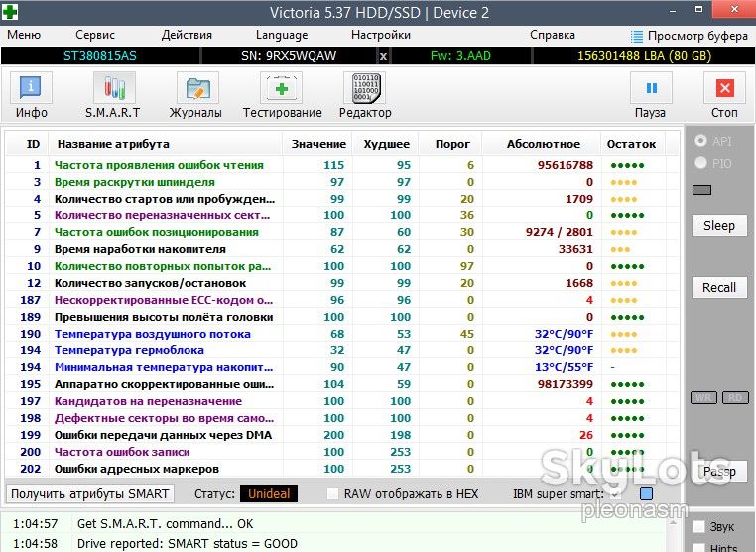This screenshot has width=756, height=552.
Task: Click the 156301488 LBA (80 GB) label
Action: click(644, 56)
